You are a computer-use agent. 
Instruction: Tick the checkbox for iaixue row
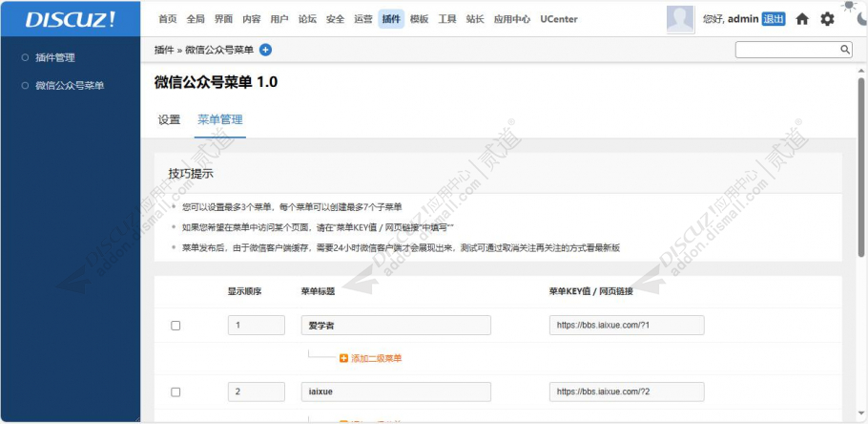tap(176, 392)
